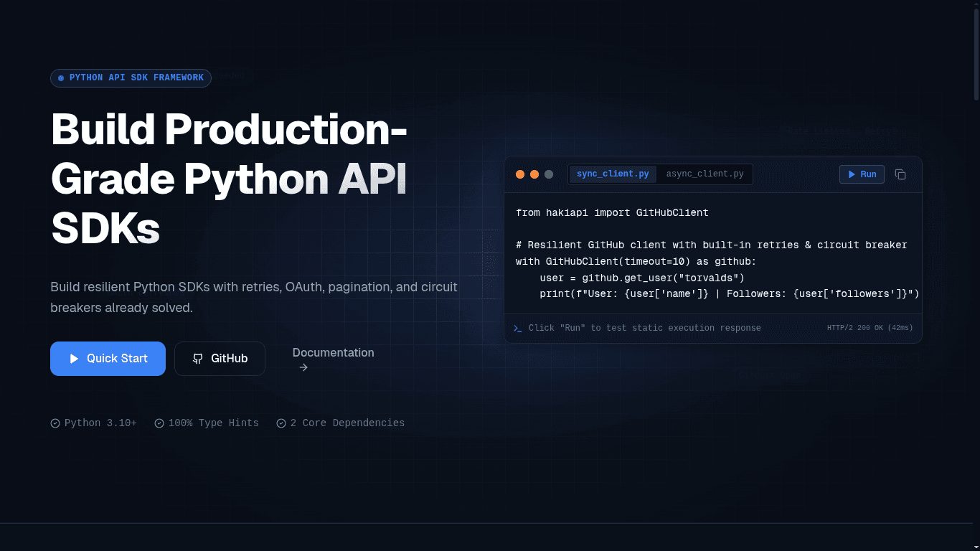Click the Documentation arrow icon
This screenshot has width=980, height=551.
pos(303,367)
